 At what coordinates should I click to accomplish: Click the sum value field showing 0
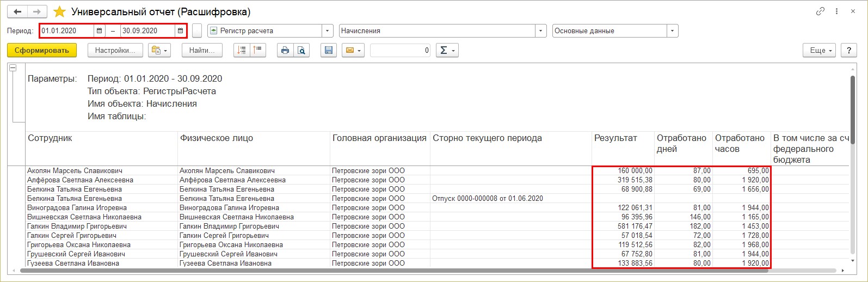pos(401,51)
